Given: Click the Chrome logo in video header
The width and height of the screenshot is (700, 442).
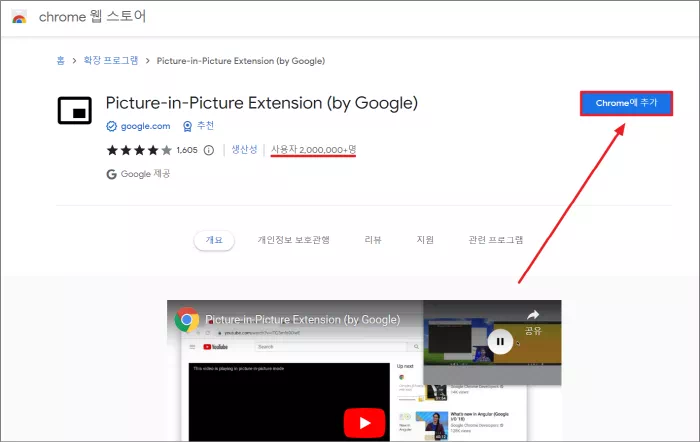Looking at the screenshot, I should (187, 320).
